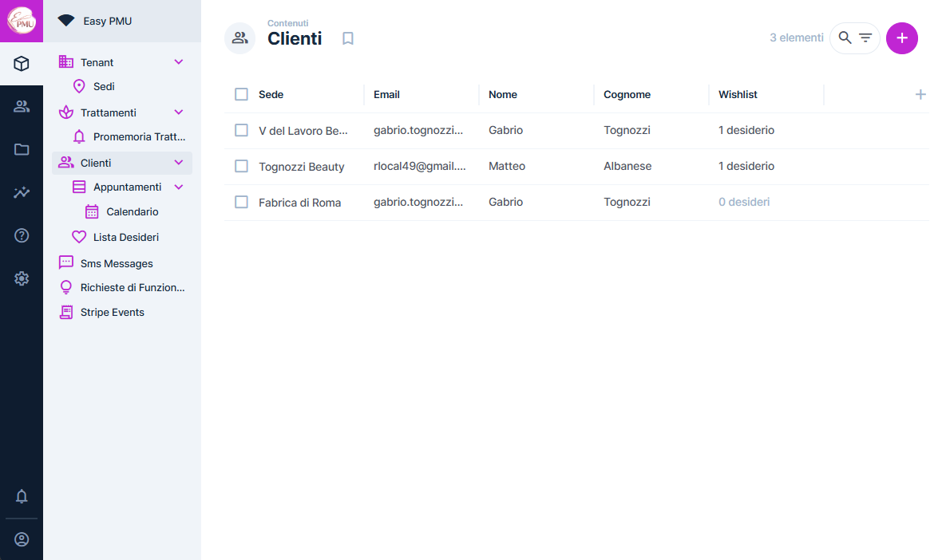The height and width of the screenshot is (560, 950).
Task: Check the Tognozzi Beauty row checkbox
Action: (x=241, y=166)
